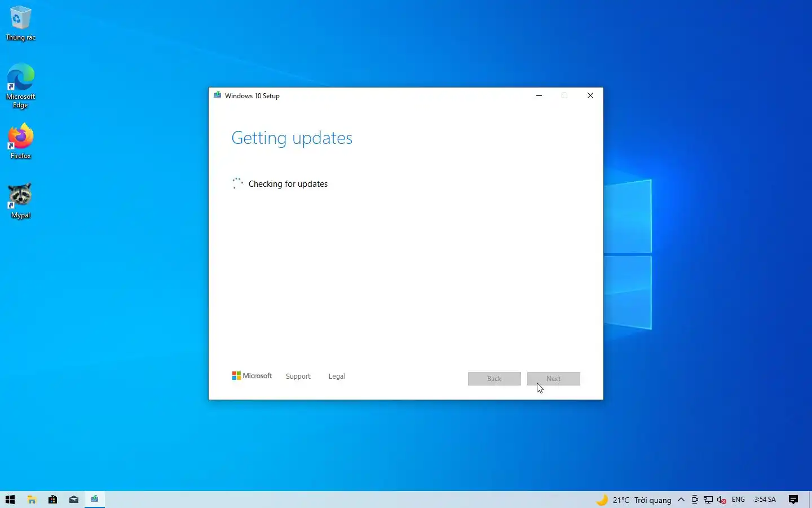
Task: Open the Support link in Setup
Action: [298, 376]
